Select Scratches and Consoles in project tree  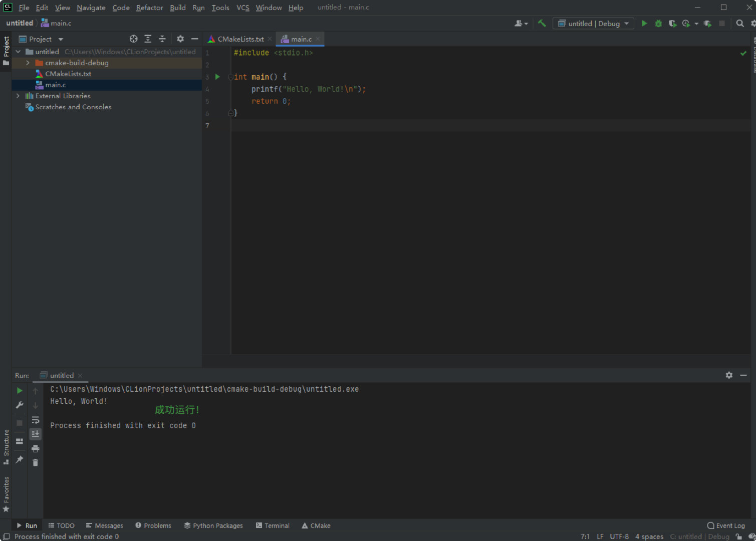coord(73,107)
